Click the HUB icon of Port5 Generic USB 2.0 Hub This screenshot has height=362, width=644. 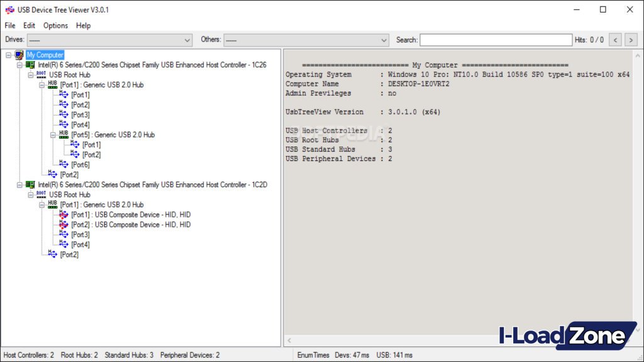tap(63, 134)
